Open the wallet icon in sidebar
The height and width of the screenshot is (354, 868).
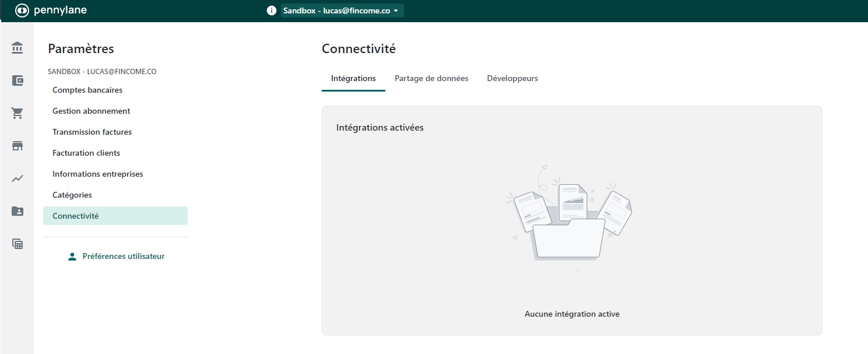pyautogui.click(x=17, y=80)
